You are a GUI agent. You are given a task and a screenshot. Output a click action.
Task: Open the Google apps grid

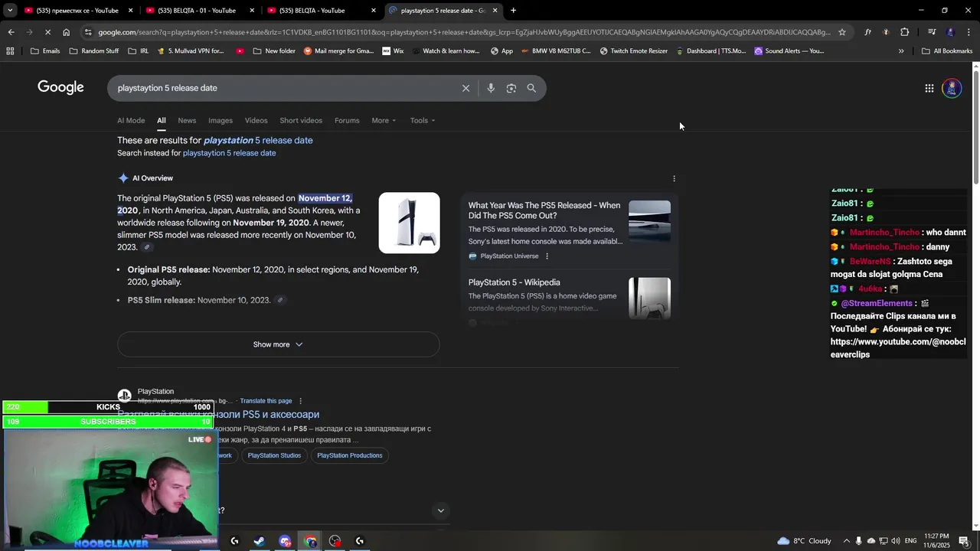pyautogui.click(x=929, y=88)
